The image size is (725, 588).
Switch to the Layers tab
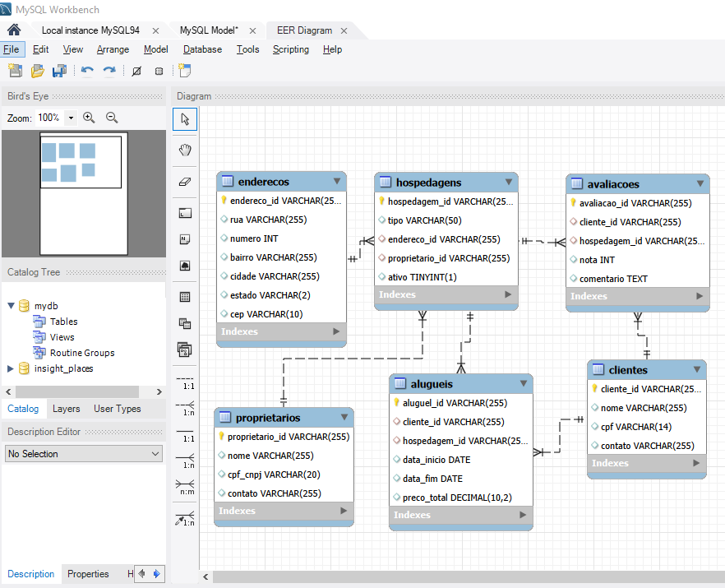coord(67,409)
